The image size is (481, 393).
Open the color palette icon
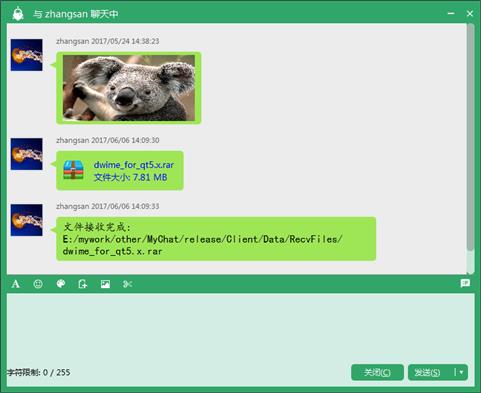[61, 284]
